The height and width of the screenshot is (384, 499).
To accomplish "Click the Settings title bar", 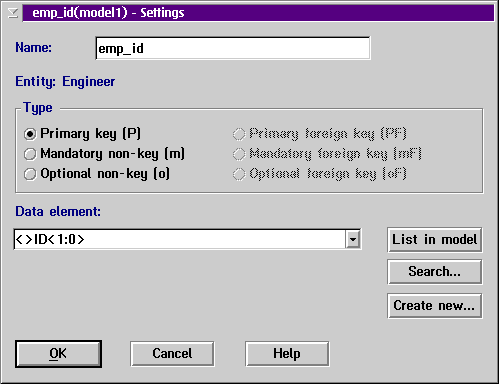I will click(x=258, y=13).
